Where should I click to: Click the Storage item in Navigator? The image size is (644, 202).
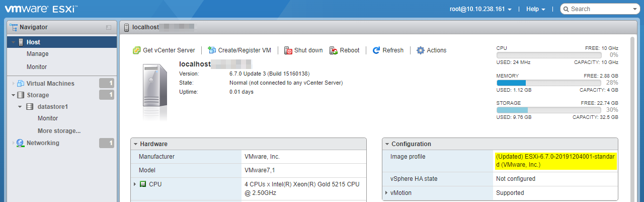click(38, 95)
